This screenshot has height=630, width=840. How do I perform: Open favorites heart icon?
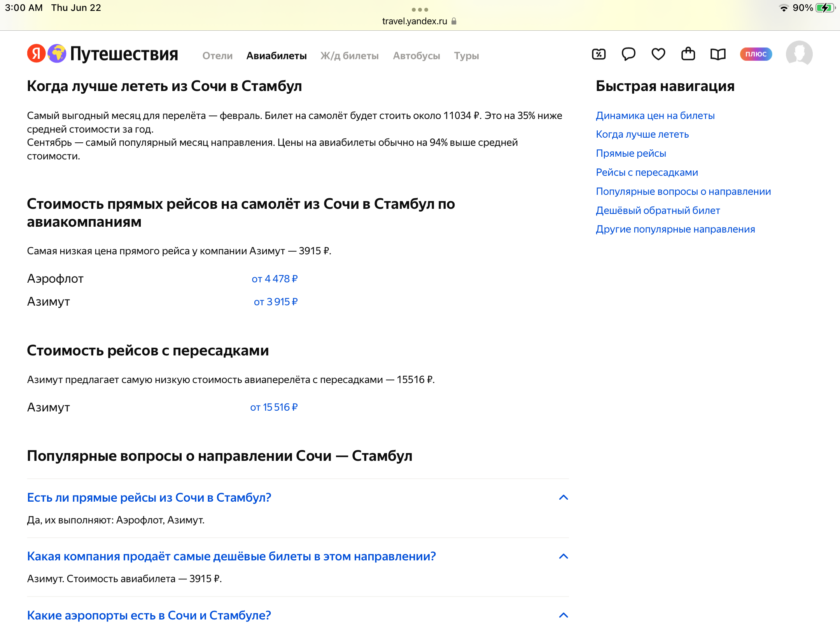(x=658, y=54)
